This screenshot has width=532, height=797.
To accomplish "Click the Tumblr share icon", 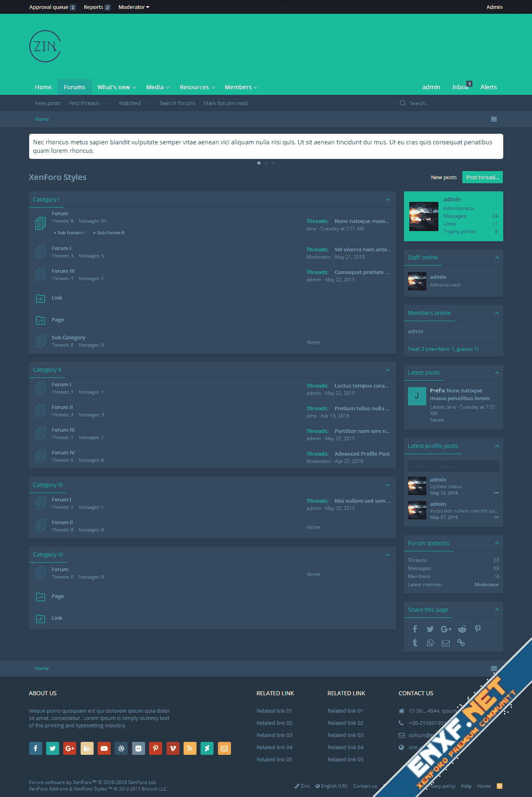I will tap(415, 643).
